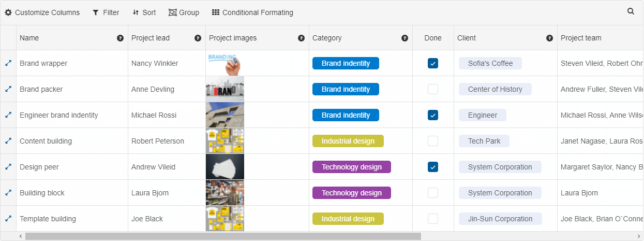Uncheck Done for Brand wrapper
This screenshot has height=241, width=644.
click(433, 63)
